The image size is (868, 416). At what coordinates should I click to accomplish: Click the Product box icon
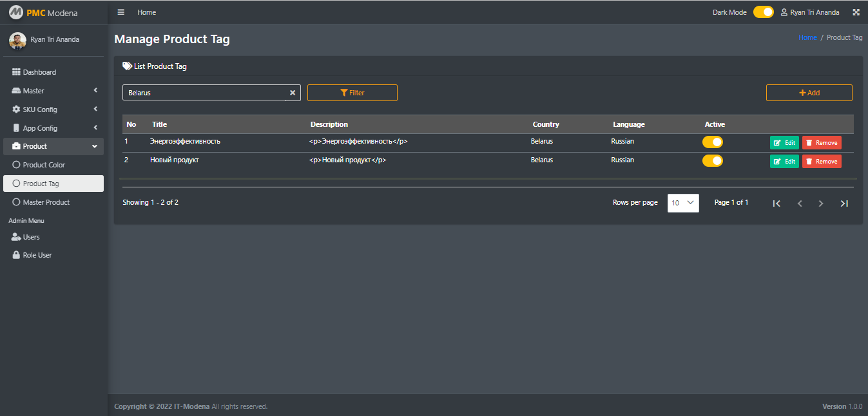(x=17, y=146)
